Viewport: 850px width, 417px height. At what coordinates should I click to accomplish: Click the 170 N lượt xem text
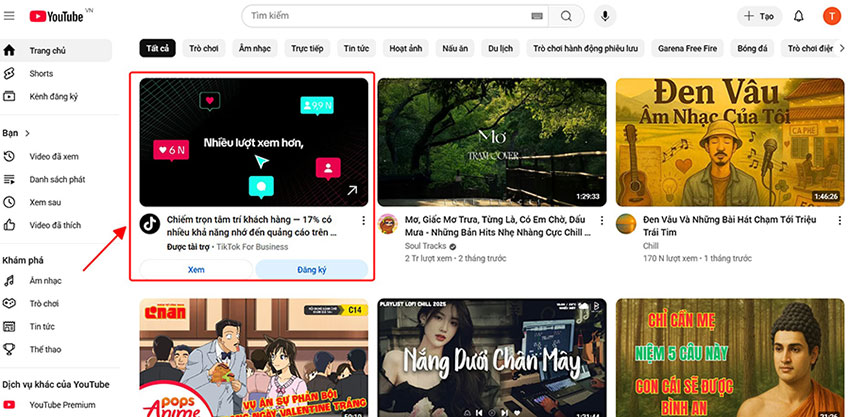(x=670, y=258)
